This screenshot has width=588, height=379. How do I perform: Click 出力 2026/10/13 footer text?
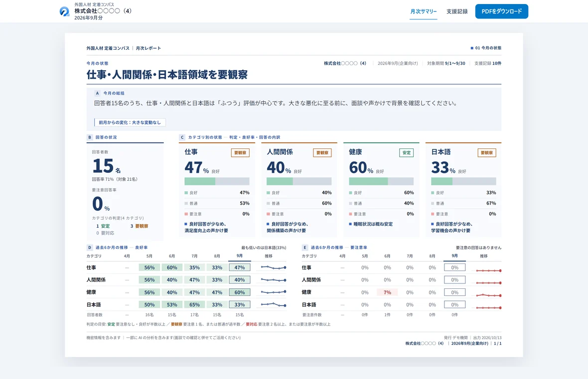tap(487, 338)
